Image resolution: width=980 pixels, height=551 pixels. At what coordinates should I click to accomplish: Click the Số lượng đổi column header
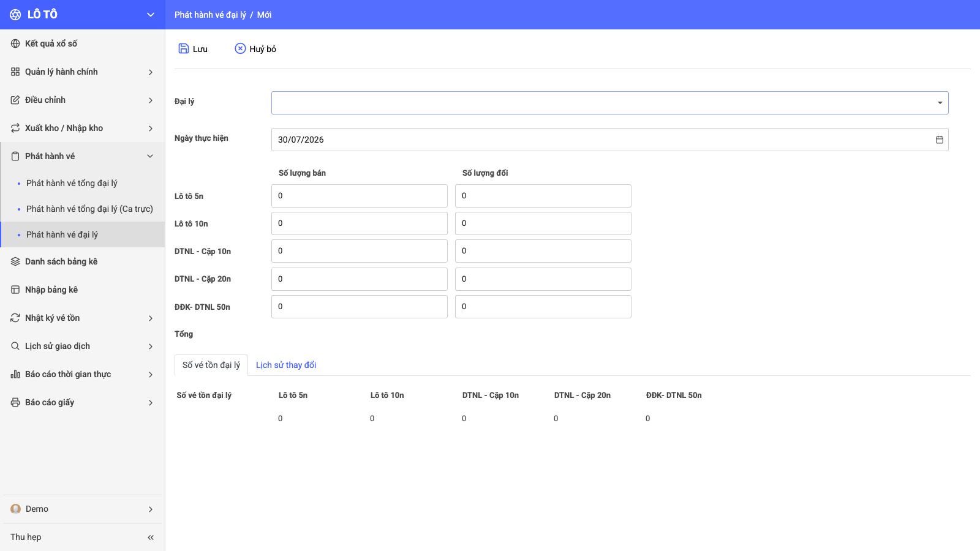[485, 173]
